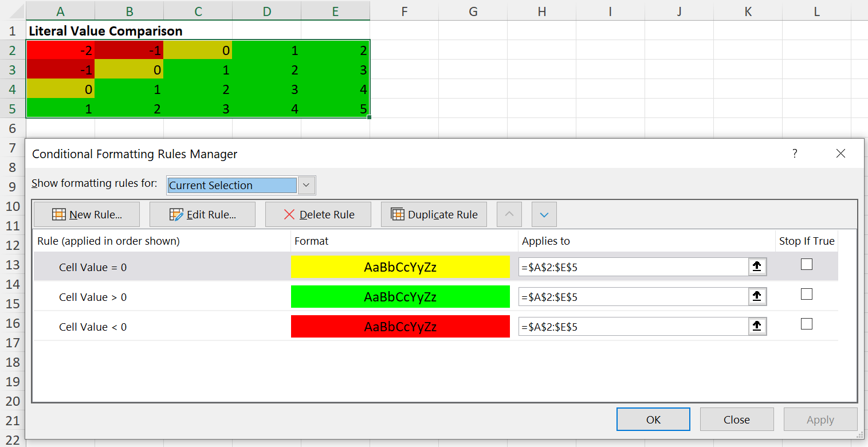Click the green AaBbCcYyZz format preview

click(400, 296)
